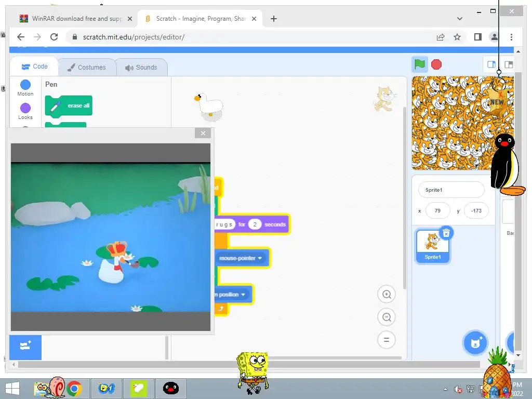
Task: Click the address bar URL
Action: point(134,37)
